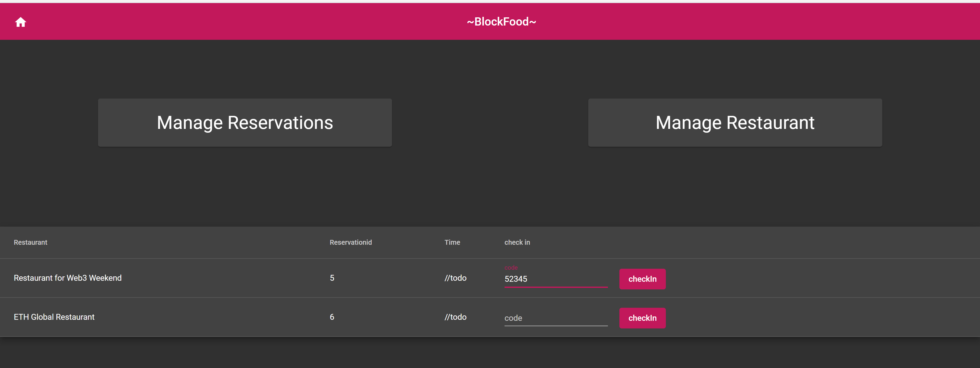Image resolution: width=980 pixels, height=368 pixels.
Task: Click //todo time in ETH Global row
Action: (x=455, y=317)
